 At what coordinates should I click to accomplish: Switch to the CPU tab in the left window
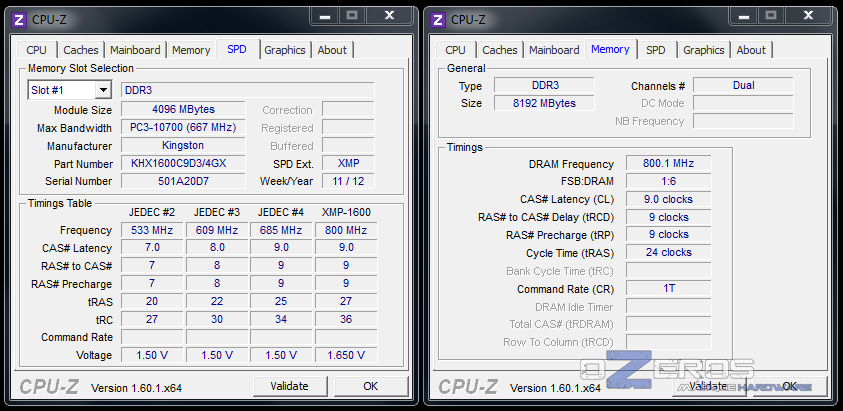(37, 50)
